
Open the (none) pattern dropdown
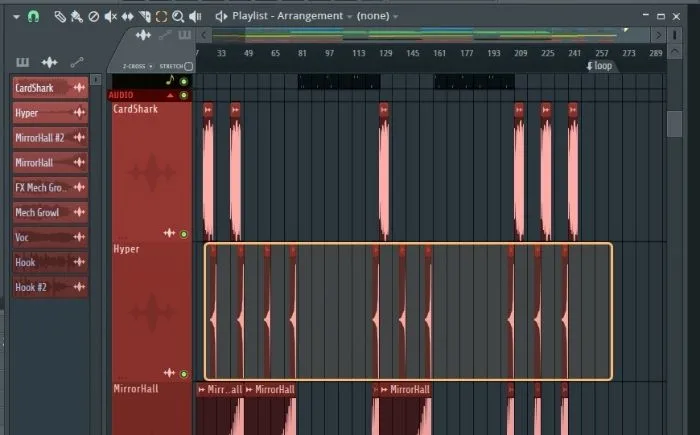coord(377,16)
